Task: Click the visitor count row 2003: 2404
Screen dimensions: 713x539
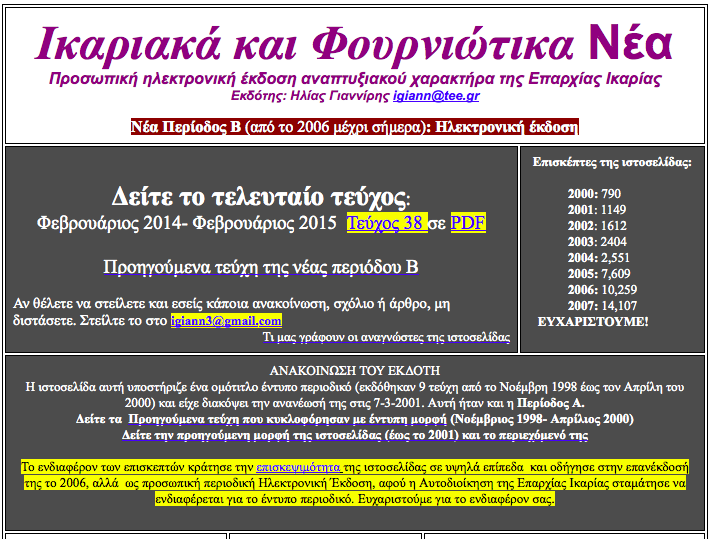Action: click(x=597, y=242)
